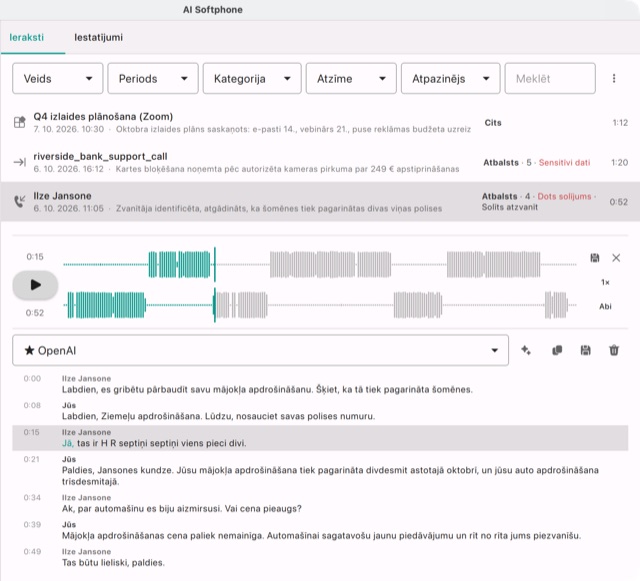This screenshot has height=581, width=640.
Task: Click the Solīts atzvanīt tag
Action: point(509,207)
